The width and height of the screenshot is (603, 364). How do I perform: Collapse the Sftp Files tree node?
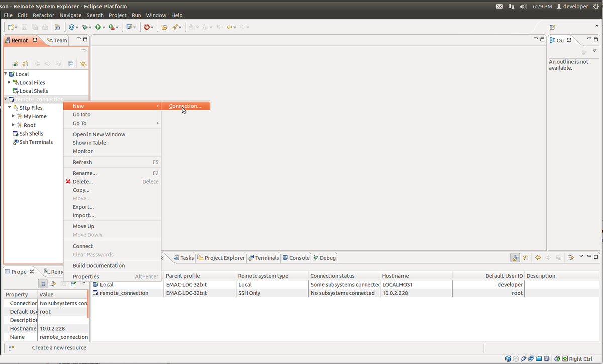point(10,108)
